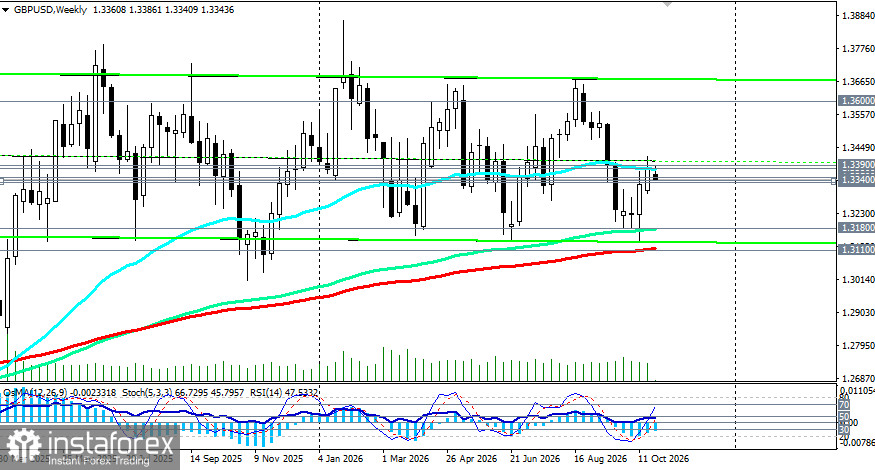875x470 pixels.
Task: Click the 1 Mar 2026 date label
Action: (406, 458)
